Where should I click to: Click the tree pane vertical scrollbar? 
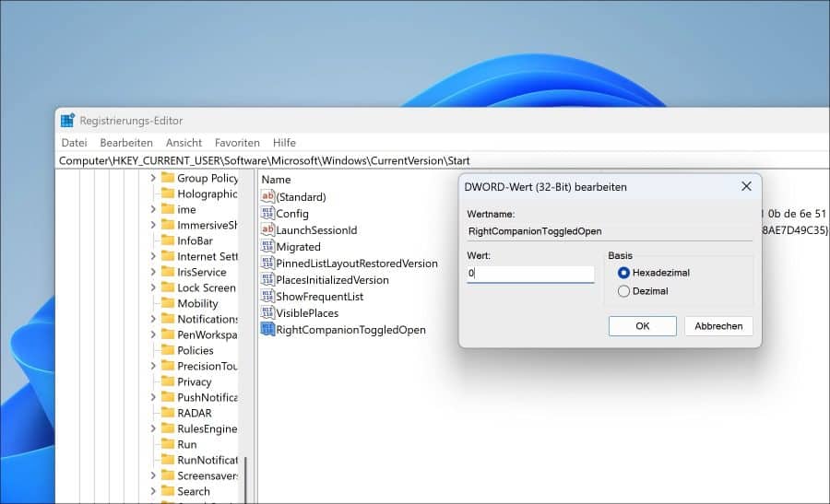pyautogui.click(x=245, y=478)
